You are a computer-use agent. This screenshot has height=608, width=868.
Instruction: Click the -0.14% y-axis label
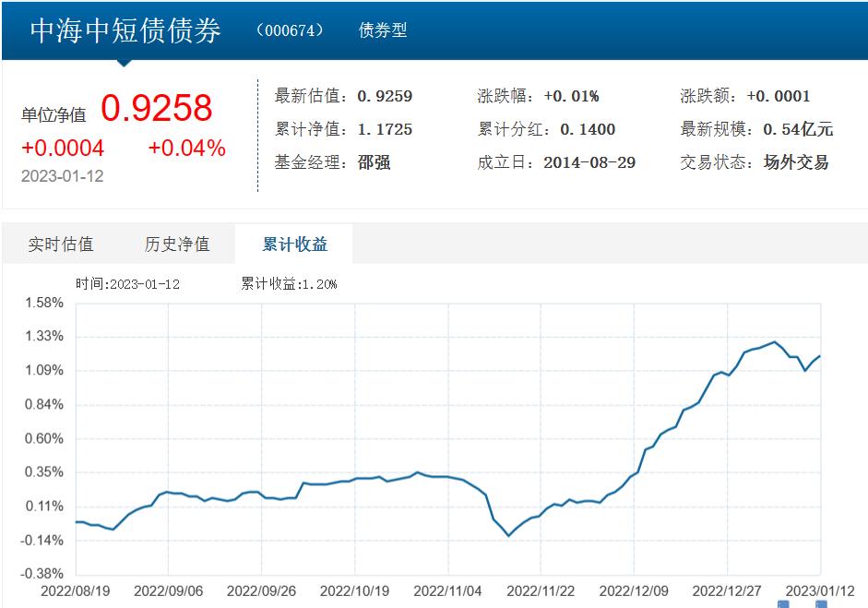coord(42,540)
